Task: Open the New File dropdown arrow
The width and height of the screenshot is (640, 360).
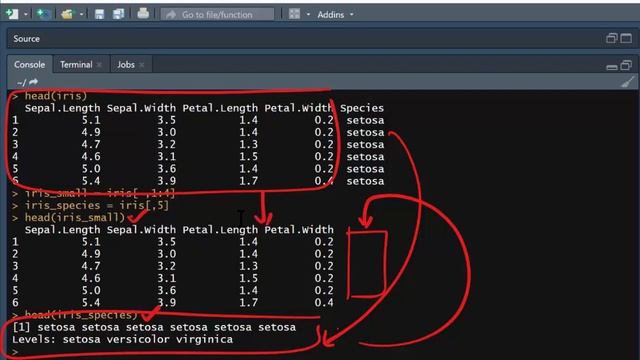Action: click(x=25, y=15)
